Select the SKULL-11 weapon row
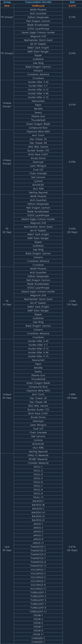Viewport: 82px width, 644px height. (38, 497)
